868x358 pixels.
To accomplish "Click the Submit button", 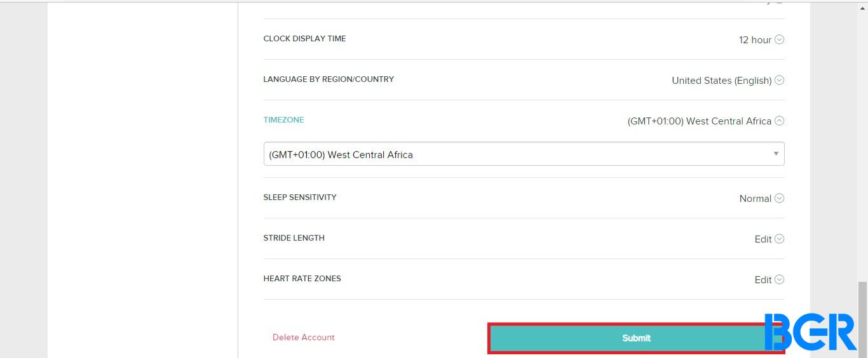I will (636, 338).
